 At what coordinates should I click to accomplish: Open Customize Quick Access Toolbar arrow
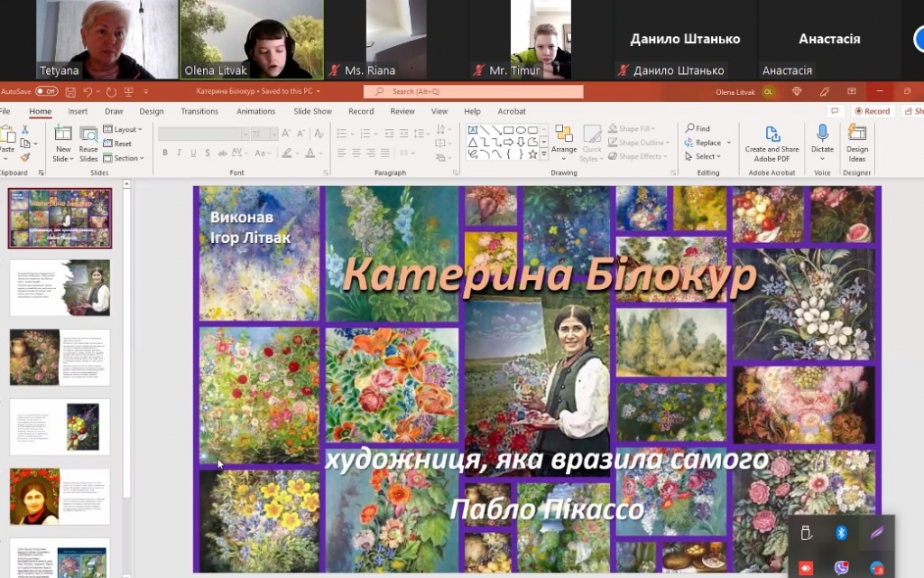pos(145,91)
